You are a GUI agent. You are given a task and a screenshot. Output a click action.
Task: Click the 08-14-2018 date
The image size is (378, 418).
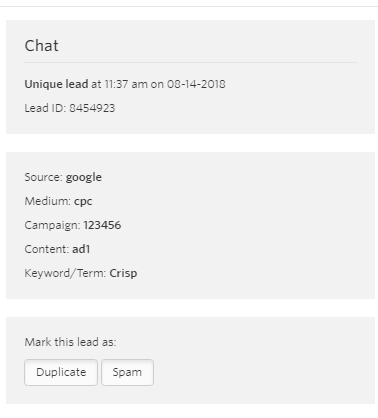196,84
